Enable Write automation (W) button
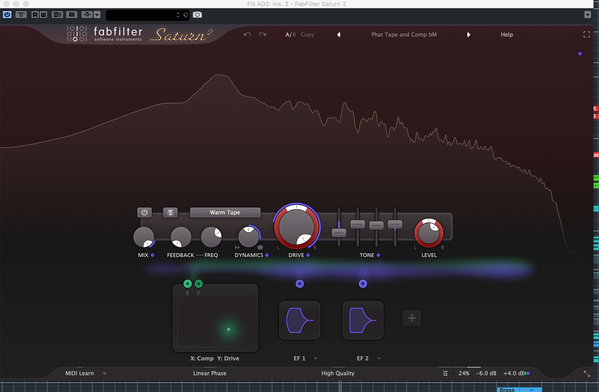The image size is (599, 392). [43, 15]
